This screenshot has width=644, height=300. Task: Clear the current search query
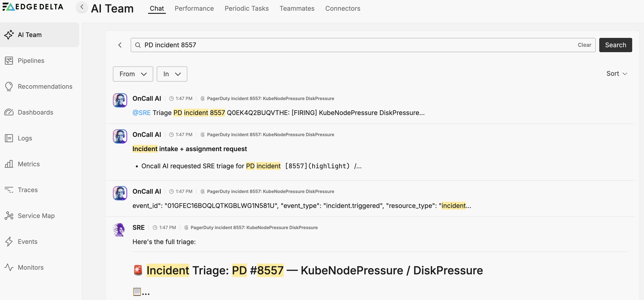coord(585,45)
